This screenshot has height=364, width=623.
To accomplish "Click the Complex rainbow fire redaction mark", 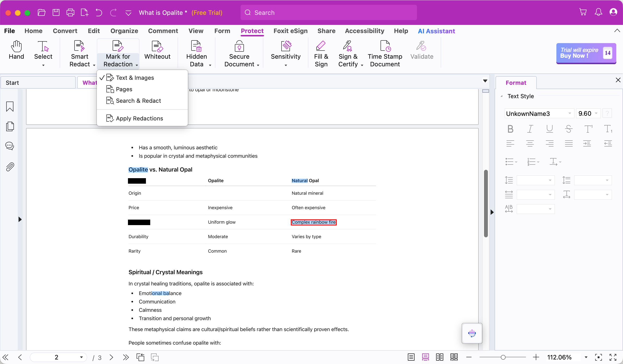I will click(313, 222).
